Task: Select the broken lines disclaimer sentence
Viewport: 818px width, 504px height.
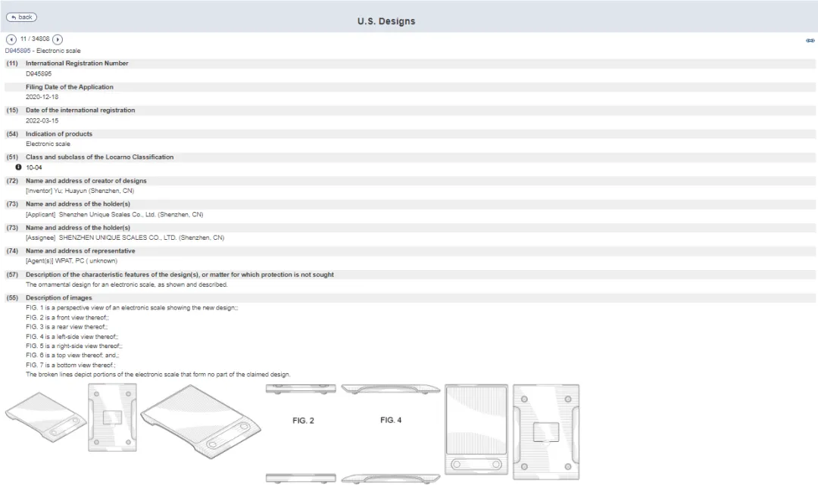Action: pos(158,375)
